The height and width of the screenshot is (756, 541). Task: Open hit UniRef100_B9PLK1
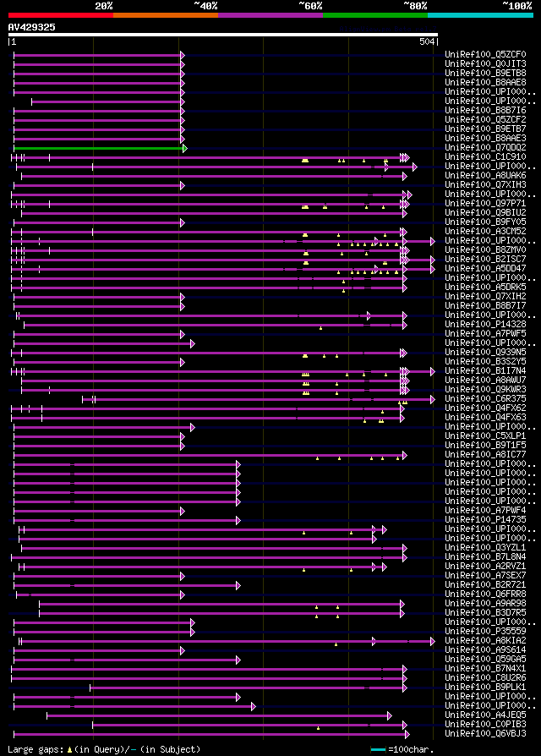(x=485, y=687)
